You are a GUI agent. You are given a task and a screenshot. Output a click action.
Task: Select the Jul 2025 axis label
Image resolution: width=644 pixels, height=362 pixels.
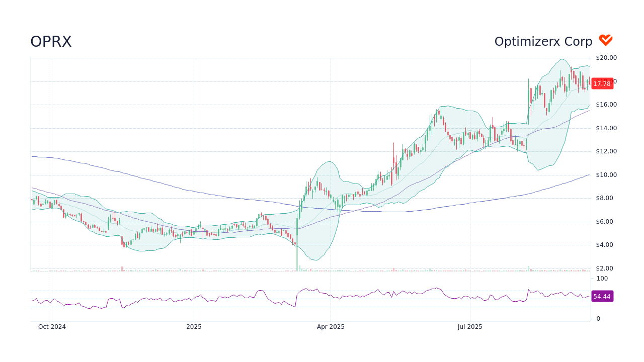[x=470, y=326]
